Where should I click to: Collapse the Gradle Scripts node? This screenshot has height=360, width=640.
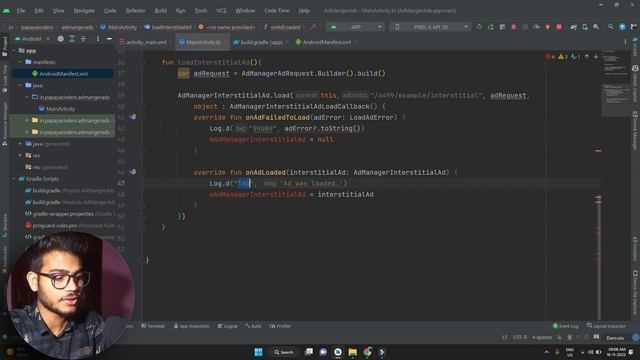pos(14,179)
